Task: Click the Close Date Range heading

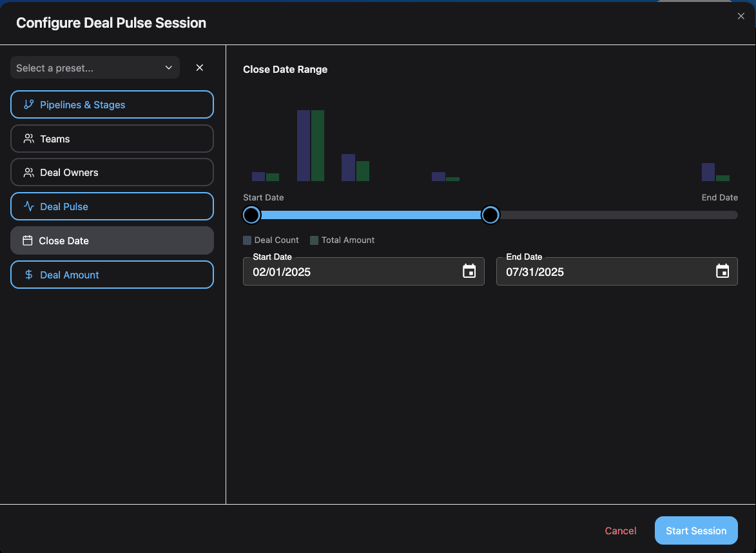Action: (286, 70)
